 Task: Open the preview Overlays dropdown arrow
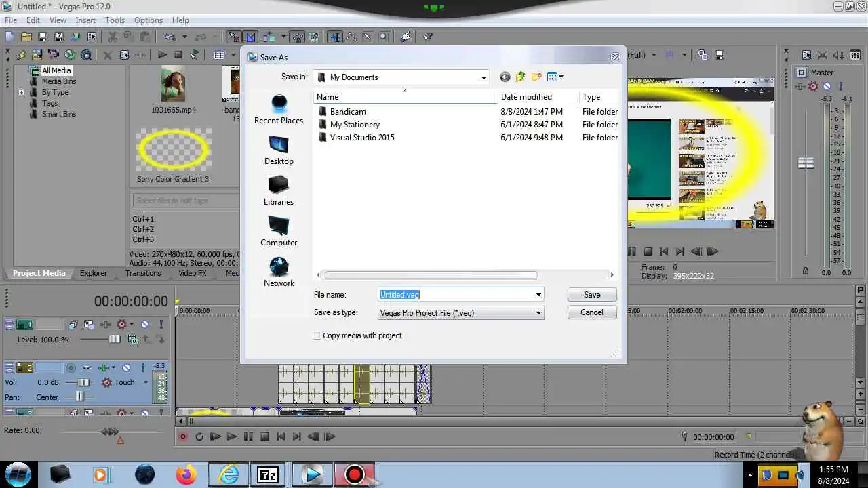tap(684, 55)
